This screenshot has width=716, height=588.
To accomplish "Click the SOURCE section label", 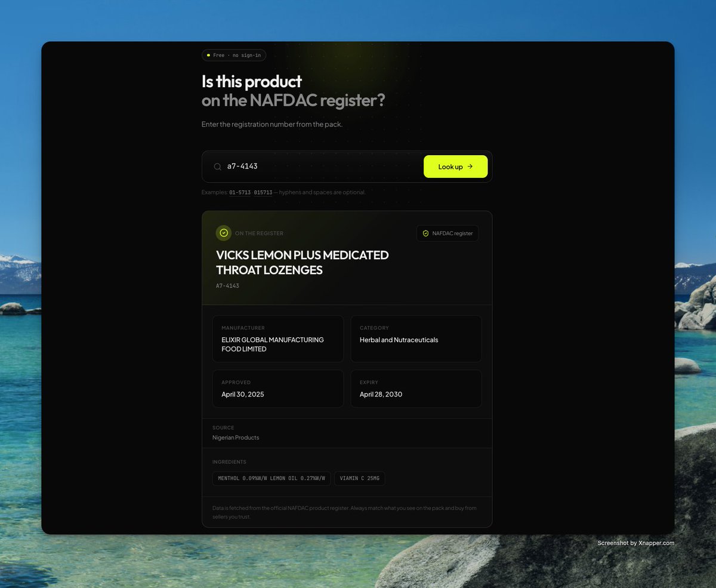I will (x=223, y=427).
